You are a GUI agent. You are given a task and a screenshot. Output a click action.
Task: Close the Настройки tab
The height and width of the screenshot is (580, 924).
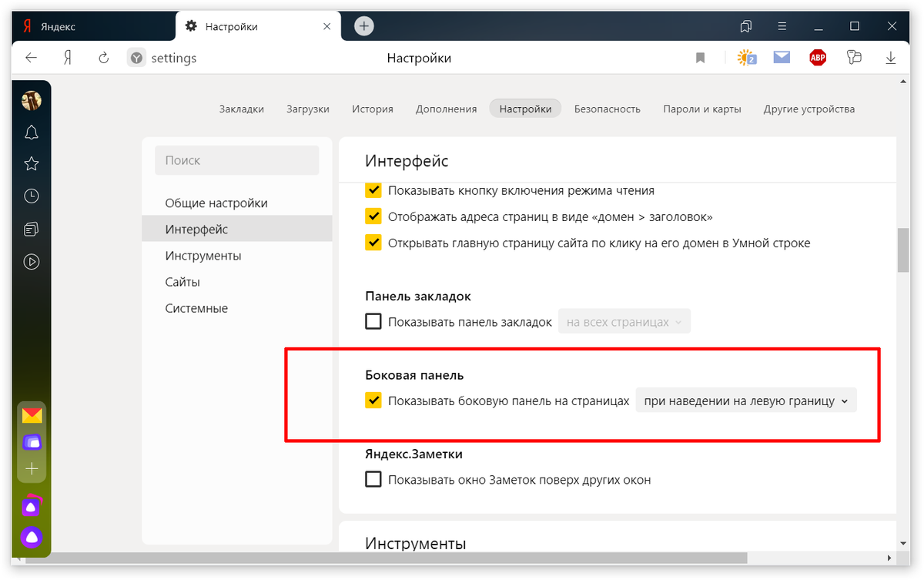pos(326,26)
